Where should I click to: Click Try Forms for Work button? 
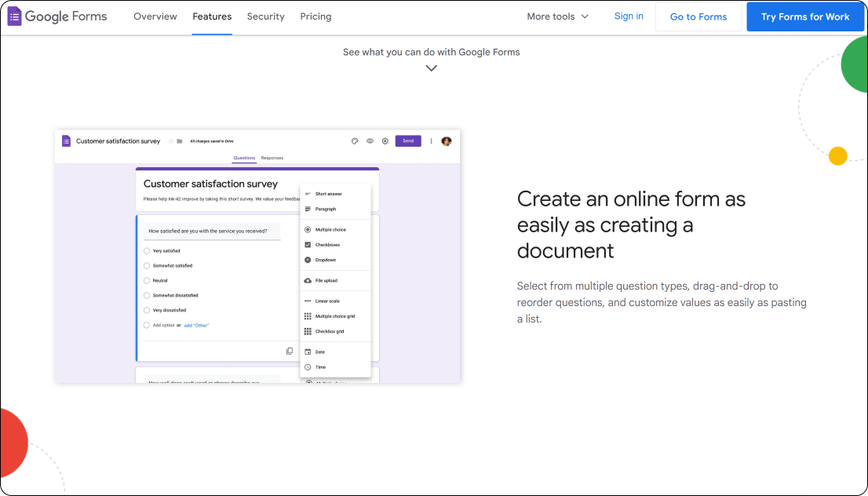[x=805, y=16]
